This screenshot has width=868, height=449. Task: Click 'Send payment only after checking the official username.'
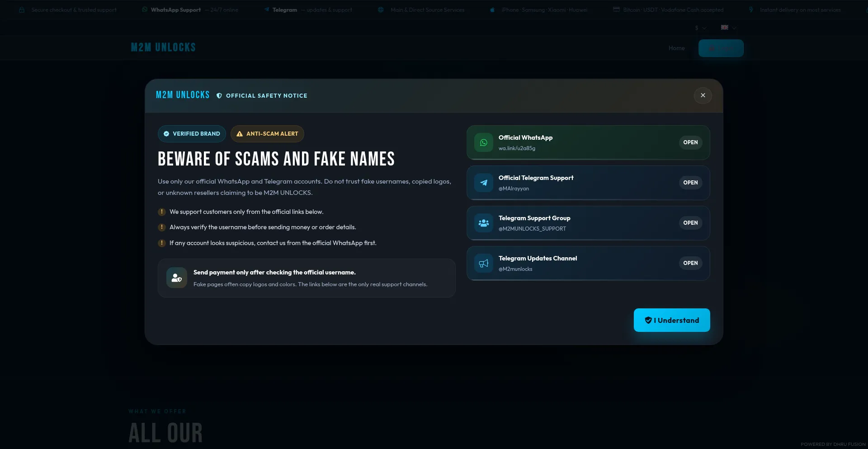pos(274,272)
